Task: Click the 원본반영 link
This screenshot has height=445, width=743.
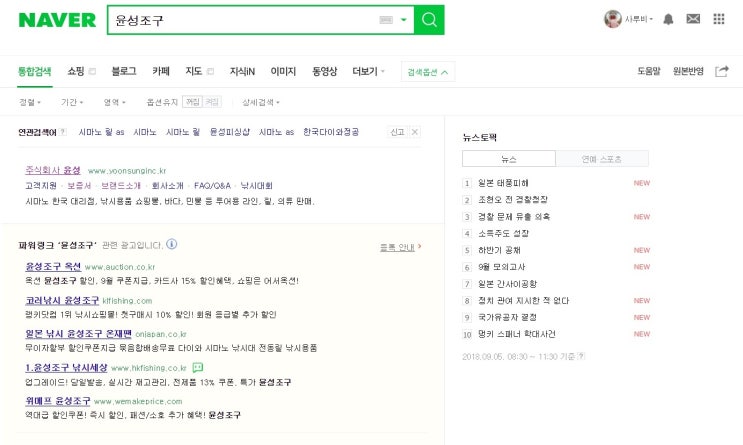Action: [x=688, y=71]
